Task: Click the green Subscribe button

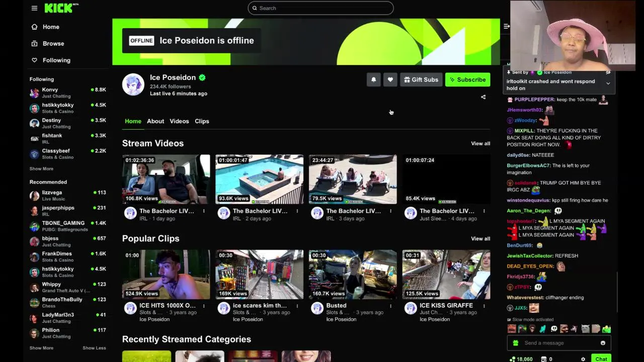Action: (467, 79)
